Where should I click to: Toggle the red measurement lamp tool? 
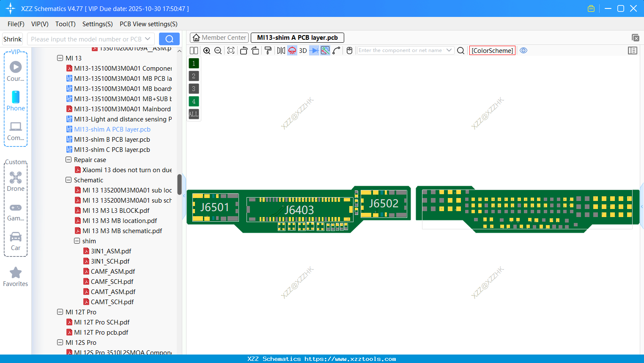(292, 50)
